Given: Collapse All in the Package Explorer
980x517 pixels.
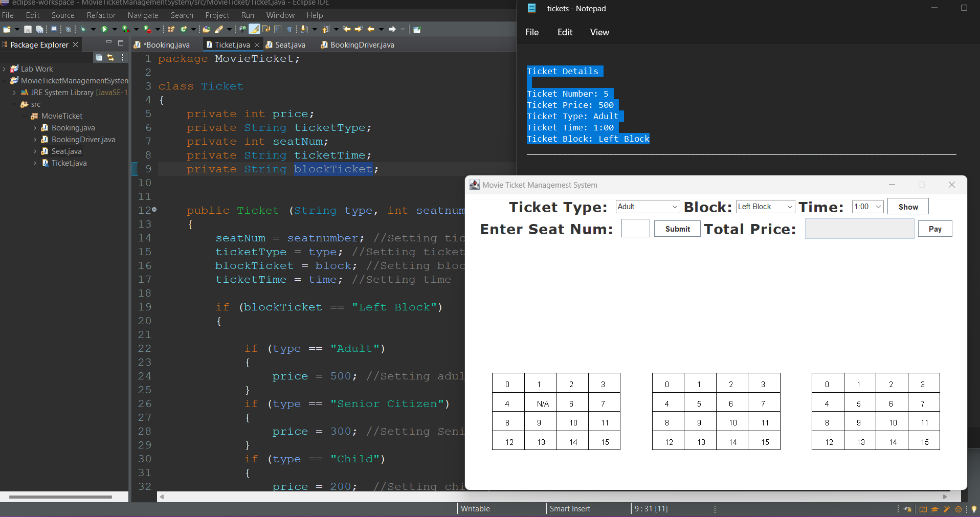Looking at the screenshot, I should tap(99, 57).
